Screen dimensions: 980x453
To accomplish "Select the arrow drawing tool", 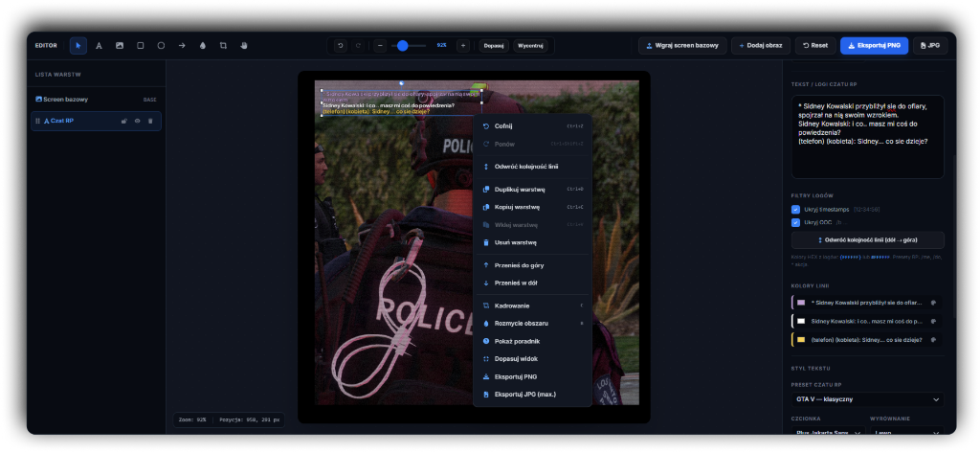I will [182, 46].
